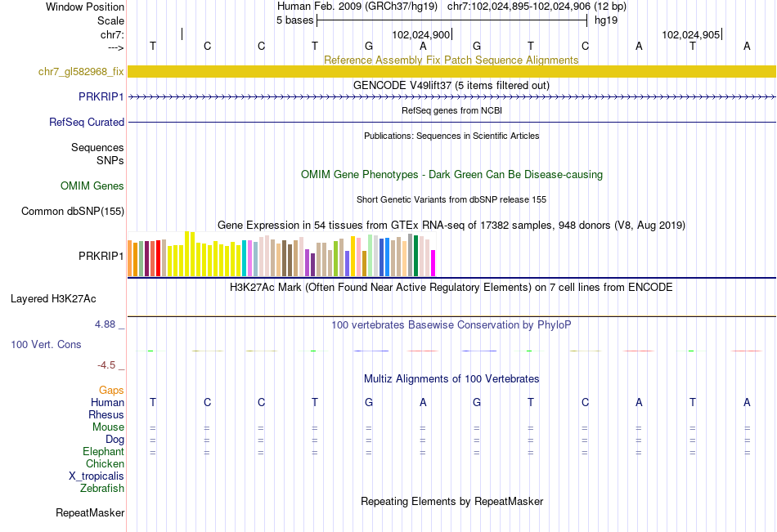Click the RefSeq genes from NCBI title
Screen dimensions: 777x532
click(451, 110)
